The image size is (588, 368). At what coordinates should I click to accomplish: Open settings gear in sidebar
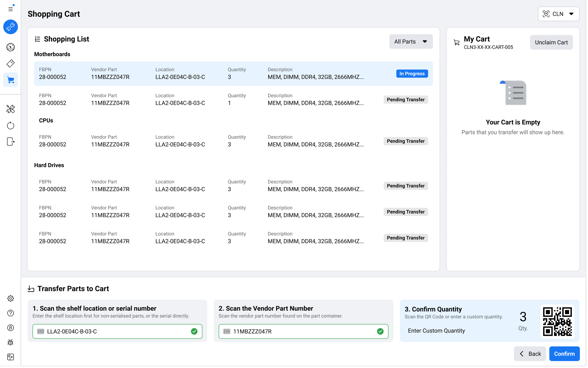pos(11,298)
